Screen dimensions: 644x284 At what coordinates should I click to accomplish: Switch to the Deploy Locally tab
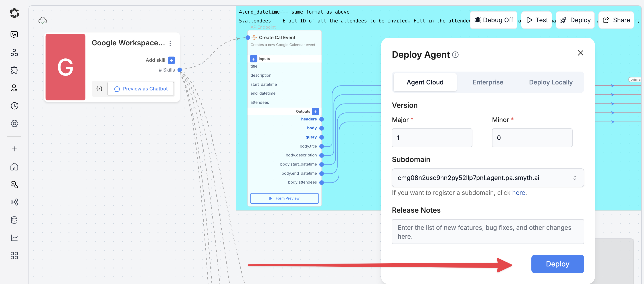(551, 82)
